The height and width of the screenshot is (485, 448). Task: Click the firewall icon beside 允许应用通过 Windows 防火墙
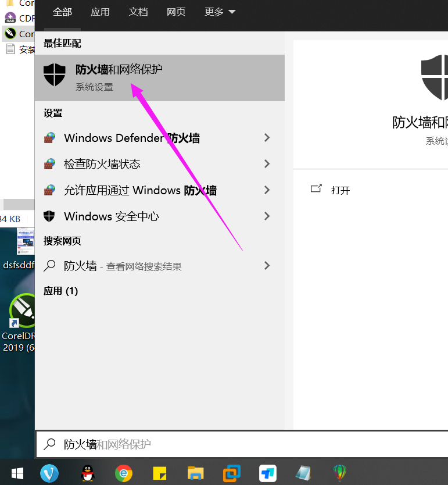tap(49, 190)
